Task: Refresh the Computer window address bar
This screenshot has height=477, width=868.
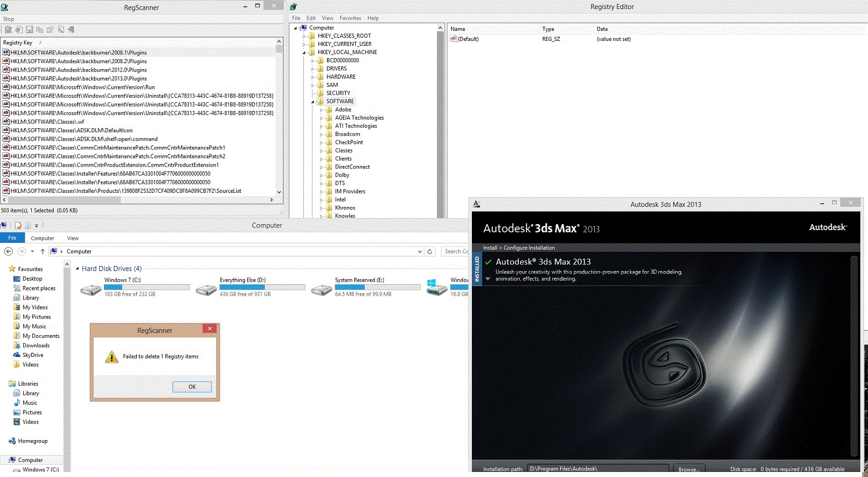Action: tap(430, 251)
